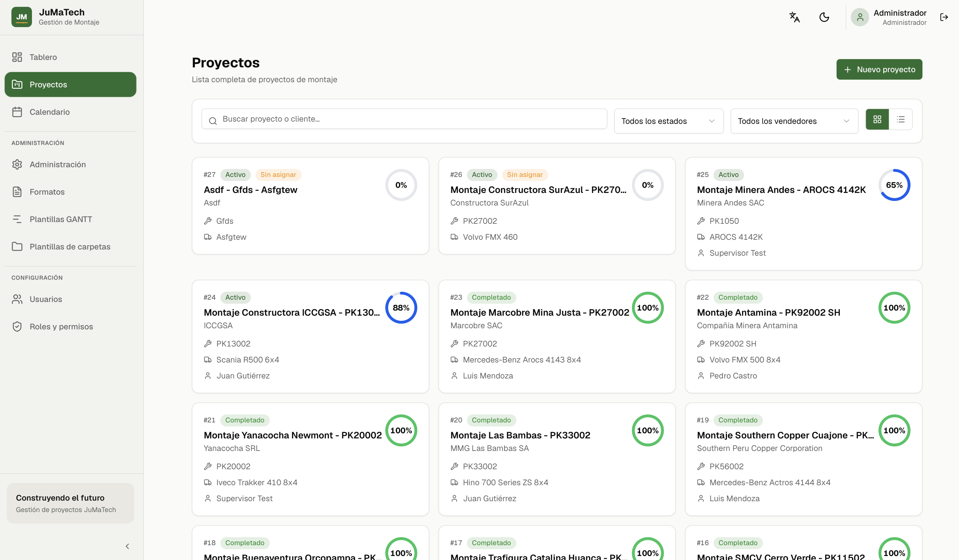Click the 0% progress ring on project #27
Viewport: 959px width, 560px height.
point(401,185)
